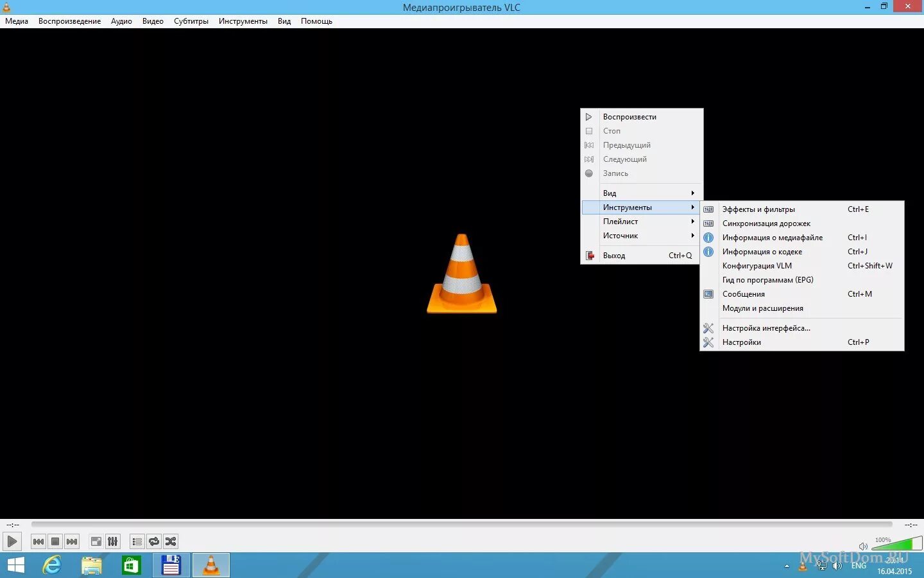Choose Стоп in context menu

tap(642, 131)
